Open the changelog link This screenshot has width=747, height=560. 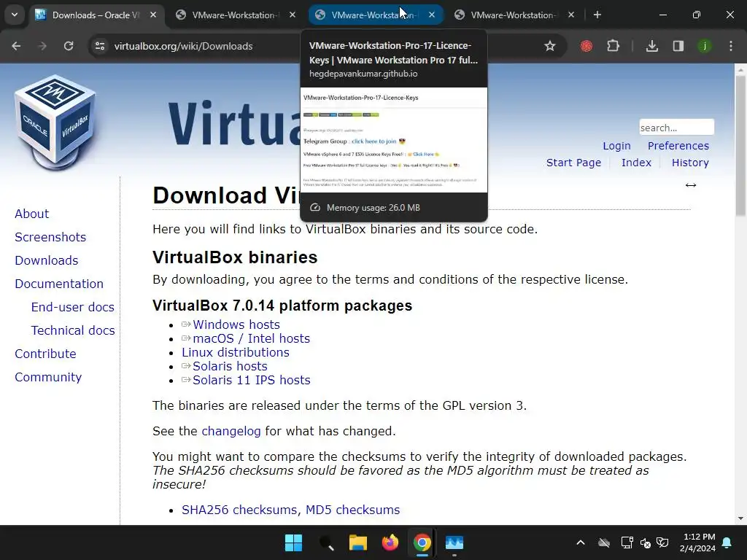231,432
